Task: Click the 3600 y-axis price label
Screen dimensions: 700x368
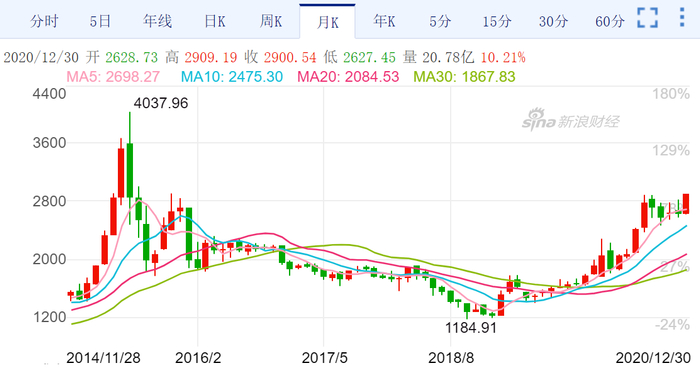Action: click(x=49, y=143)
